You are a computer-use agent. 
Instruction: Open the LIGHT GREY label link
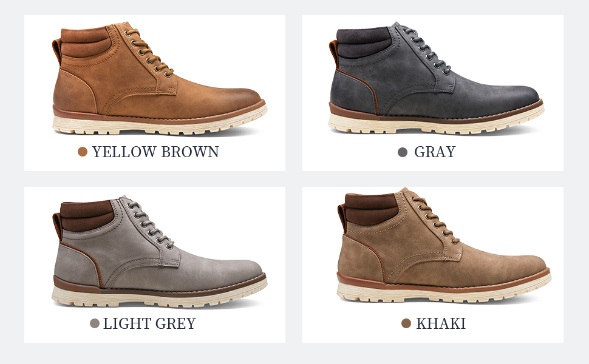149,323
